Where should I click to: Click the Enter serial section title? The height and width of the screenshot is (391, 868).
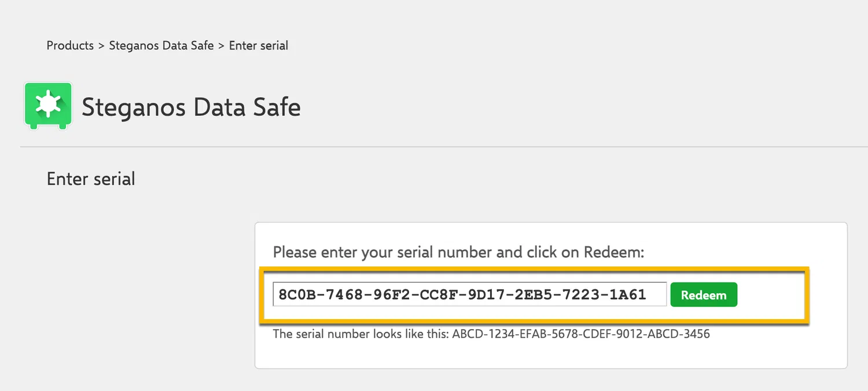(90, 178)
